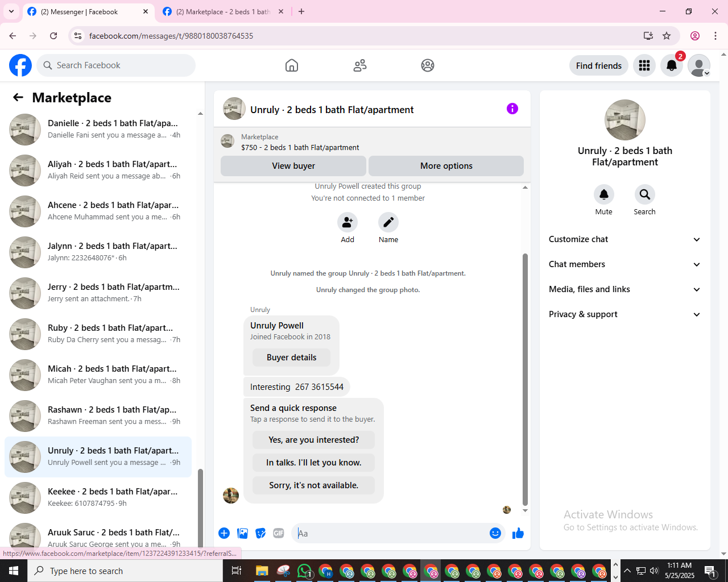Open Task View on the taskbar
This screenshot has width=728, height=582.
[237, 571]
